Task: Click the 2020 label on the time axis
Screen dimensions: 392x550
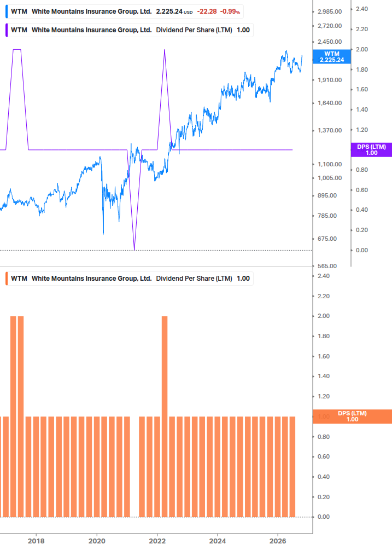Action: click(x=97, y=541)
